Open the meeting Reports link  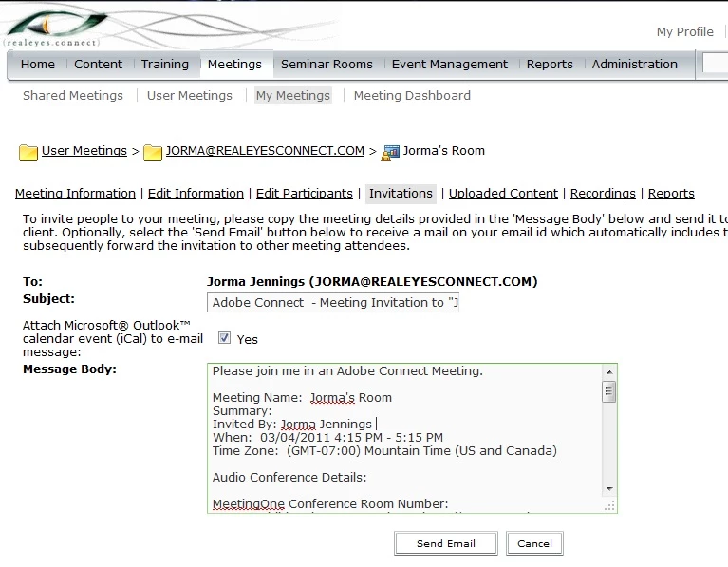(x=671, y=194)
